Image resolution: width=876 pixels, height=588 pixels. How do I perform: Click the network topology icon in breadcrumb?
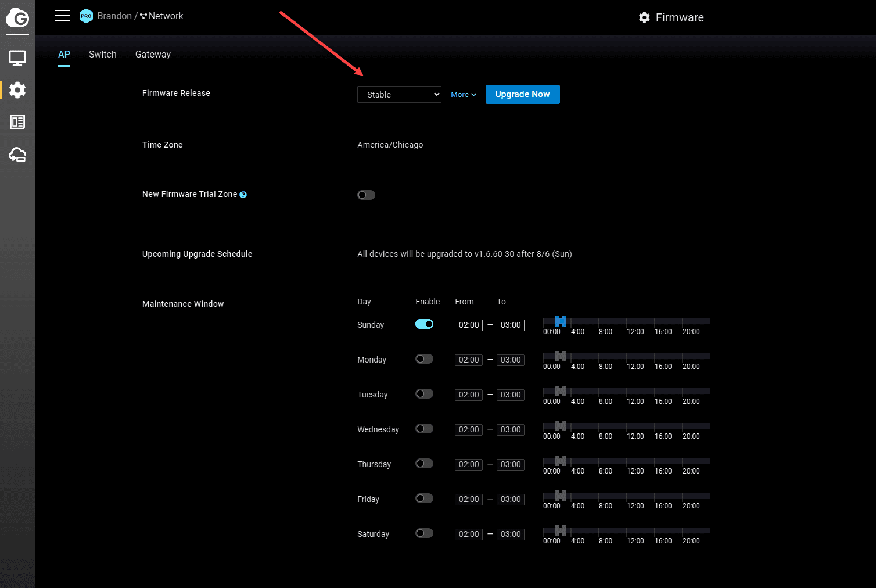point(143,16)
